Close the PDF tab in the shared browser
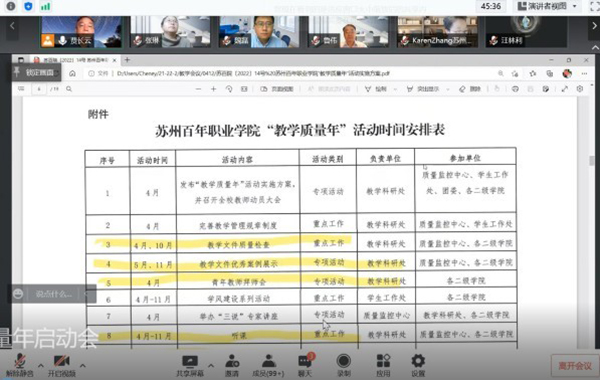600x380 pixels. 114,60
